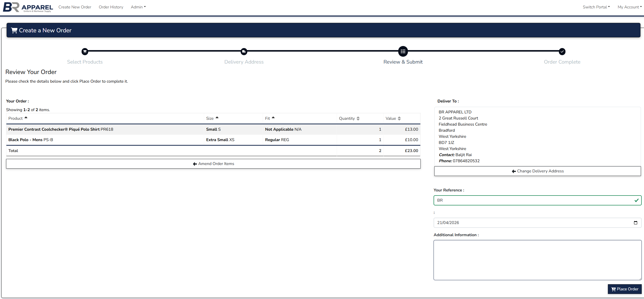Click the BR Apparel logo

click(28, 7)
